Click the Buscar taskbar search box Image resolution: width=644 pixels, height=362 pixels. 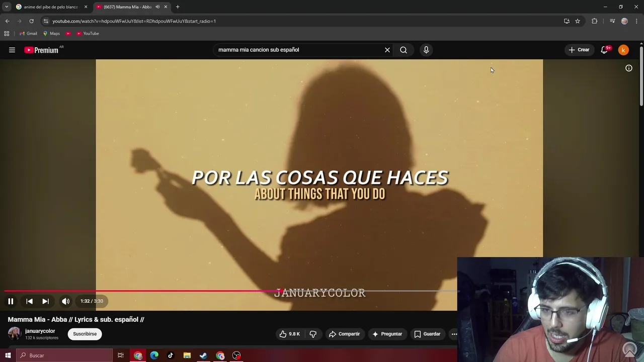pyautogui.click(x=64, y=355)
